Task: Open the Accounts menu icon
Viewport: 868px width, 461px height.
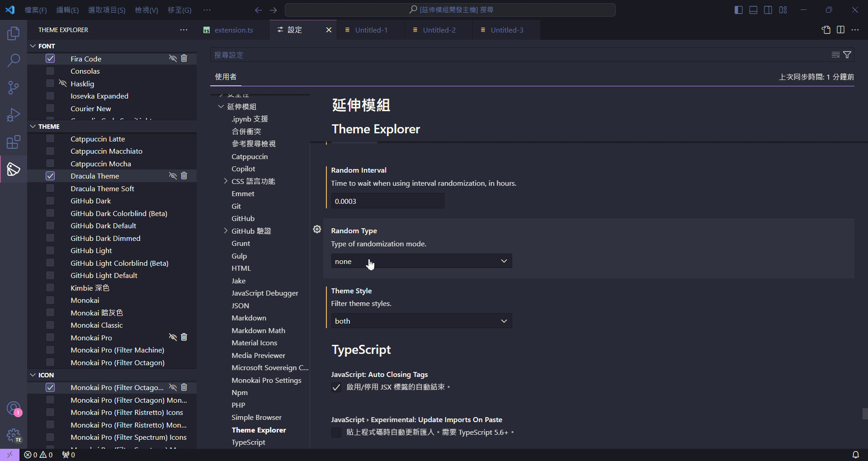Action: (14, 409)
